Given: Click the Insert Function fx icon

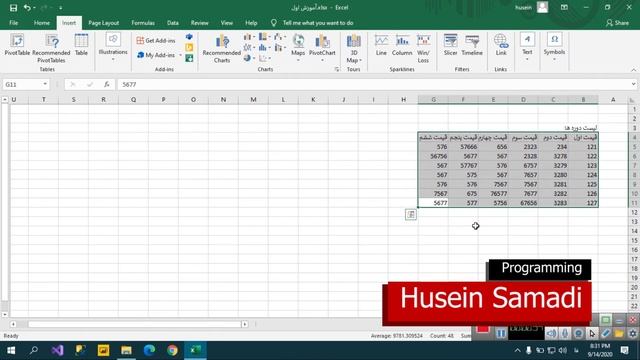Looking at the screenshot, I should click(x=107, y=84).
